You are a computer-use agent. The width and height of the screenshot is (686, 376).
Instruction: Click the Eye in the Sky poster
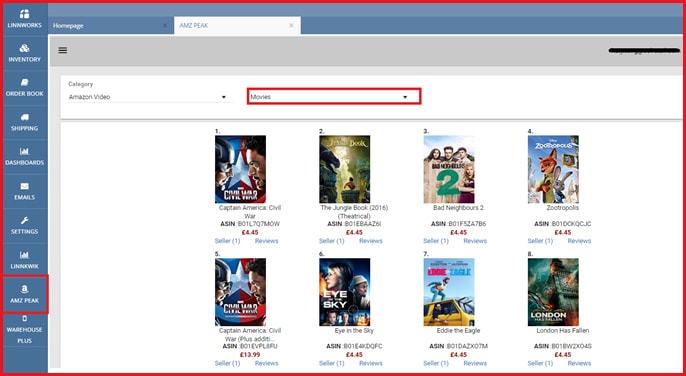coord(344,292)
